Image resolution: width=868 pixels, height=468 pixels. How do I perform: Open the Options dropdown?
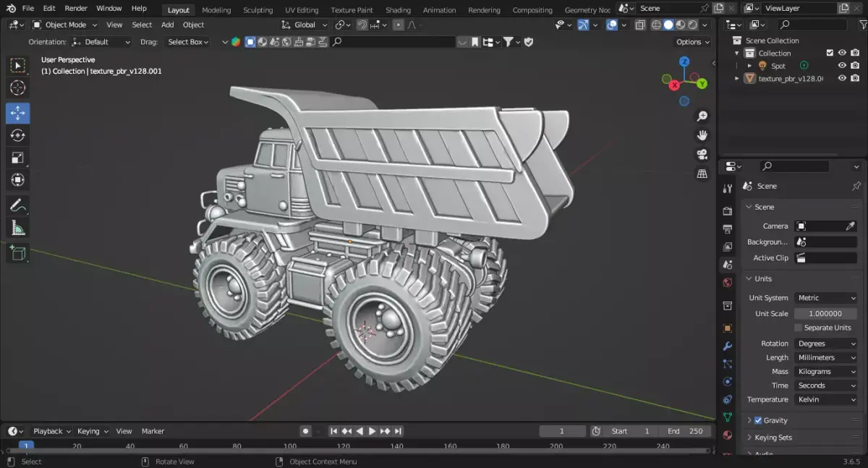click(x=692, y=42)
